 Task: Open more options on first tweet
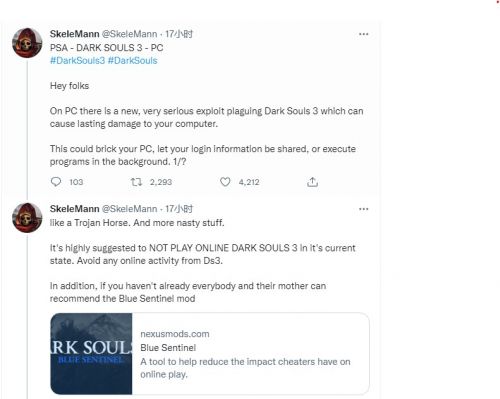click(363, 34)
